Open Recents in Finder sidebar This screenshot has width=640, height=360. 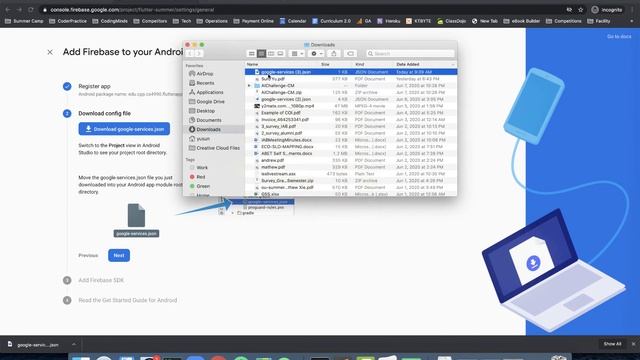(x=205, y=83)
